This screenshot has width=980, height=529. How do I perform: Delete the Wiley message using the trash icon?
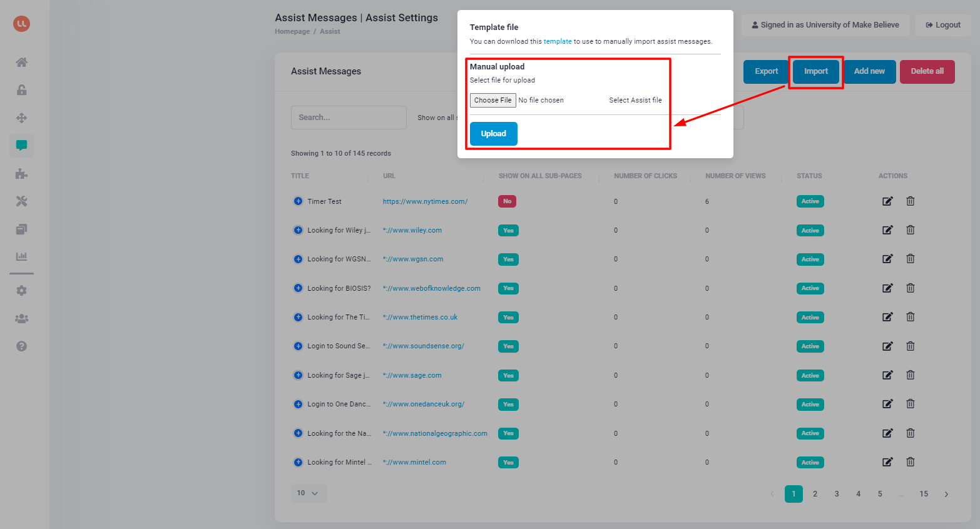click(911, 229)
